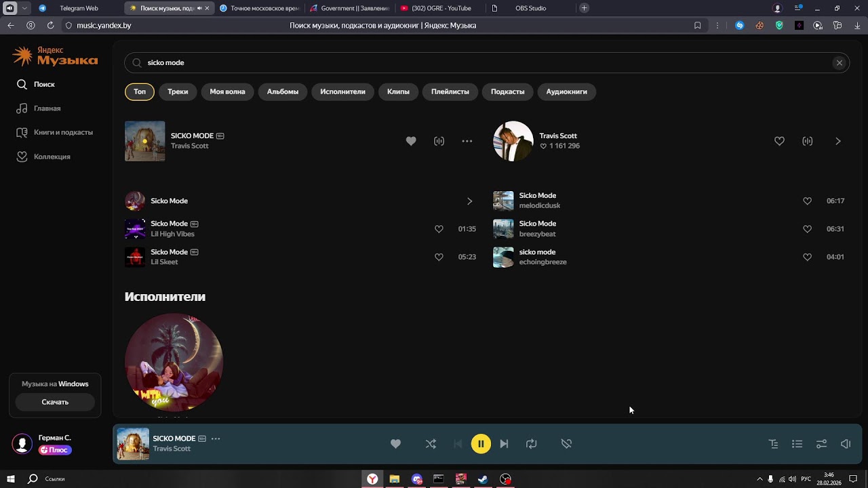Open the Герман С. profile avatar
The width and height of the screenshot is (868, 488).
pos(22,444)
